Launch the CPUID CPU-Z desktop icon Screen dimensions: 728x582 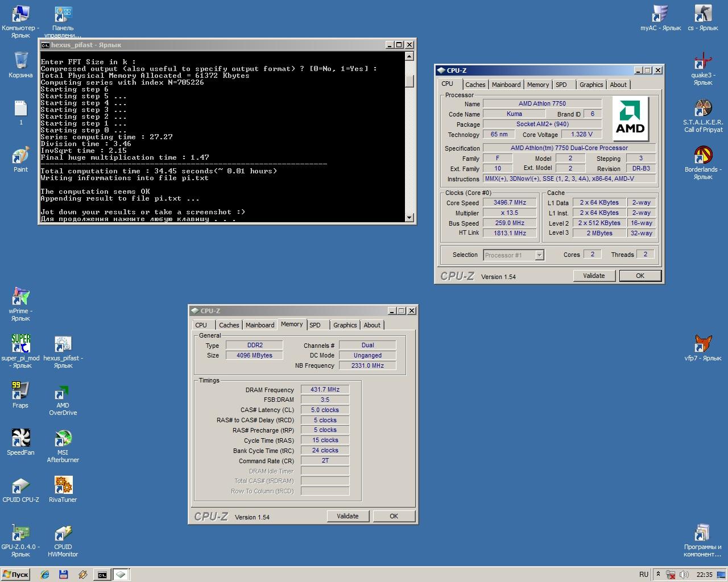(x=20, y=489)
